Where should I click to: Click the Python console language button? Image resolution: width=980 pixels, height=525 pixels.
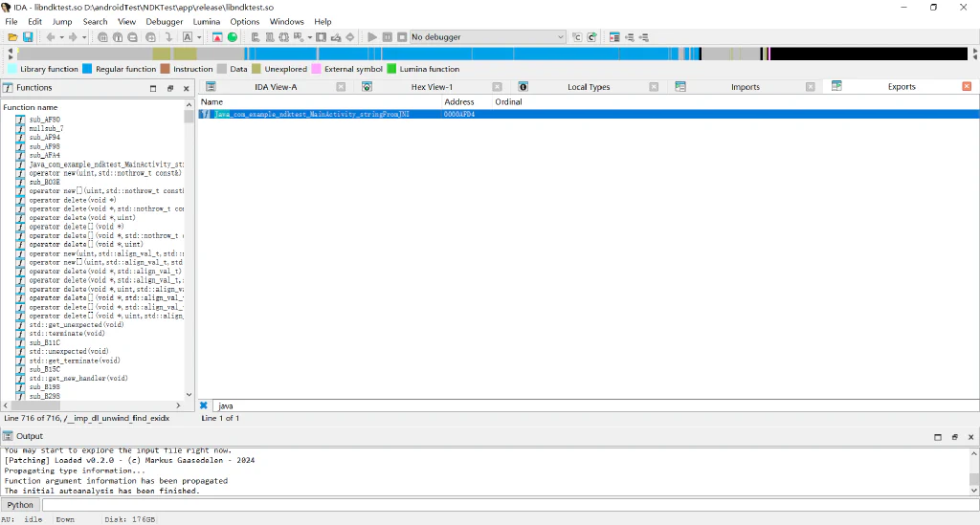tap(20, 505)
